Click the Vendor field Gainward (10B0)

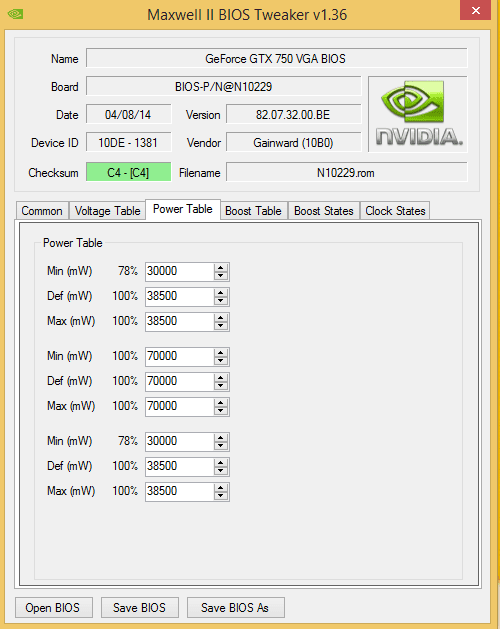(293, 143)
